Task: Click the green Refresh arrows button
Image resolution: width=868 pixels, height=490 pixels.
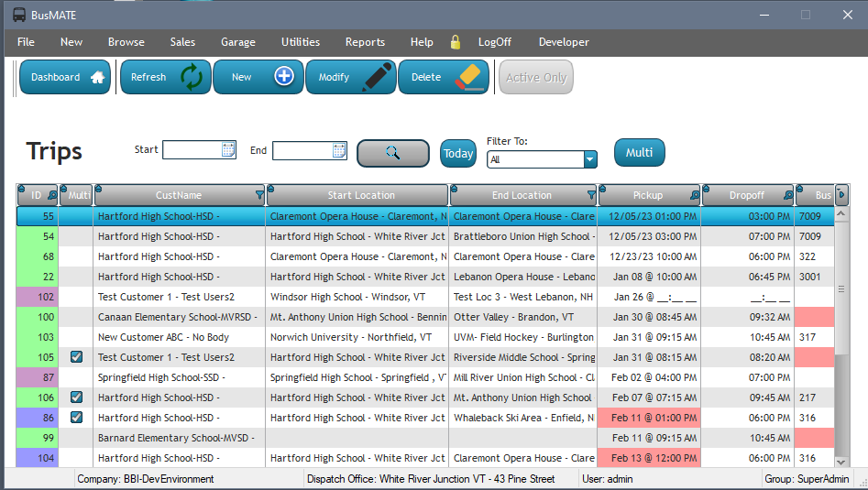Action: tap(166, 78)
